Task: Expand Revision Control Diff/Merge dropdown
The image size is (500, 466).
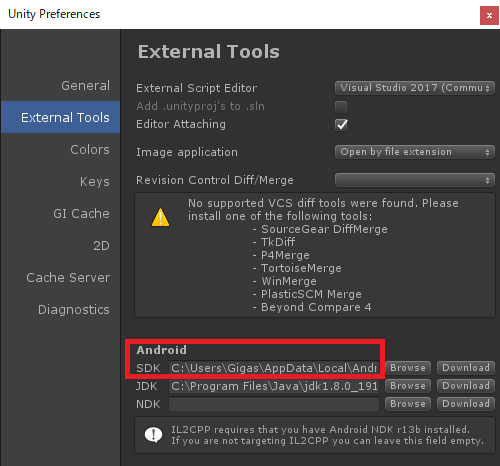Action: coord(415,180)
